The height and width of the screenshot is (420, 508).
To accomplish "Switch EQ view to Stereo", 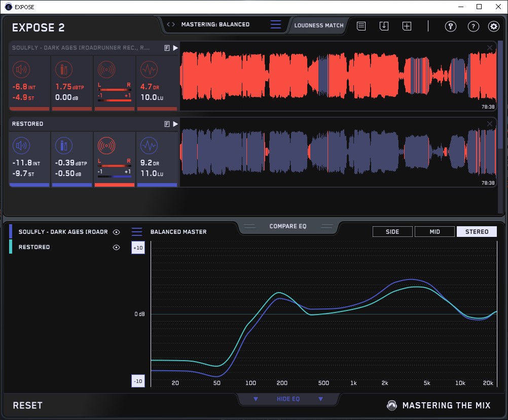I will [477, 232].
